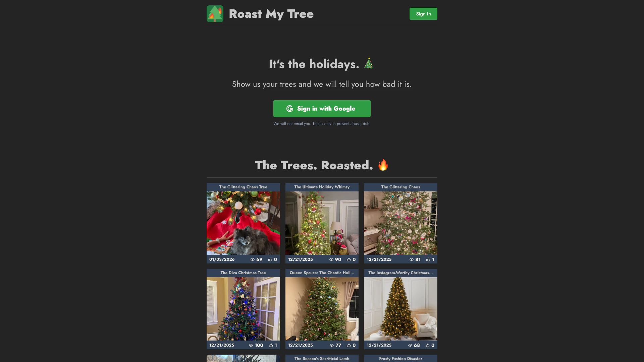Open the Queen Spruce tree image
644x362 pixels.
coord(322,309)
